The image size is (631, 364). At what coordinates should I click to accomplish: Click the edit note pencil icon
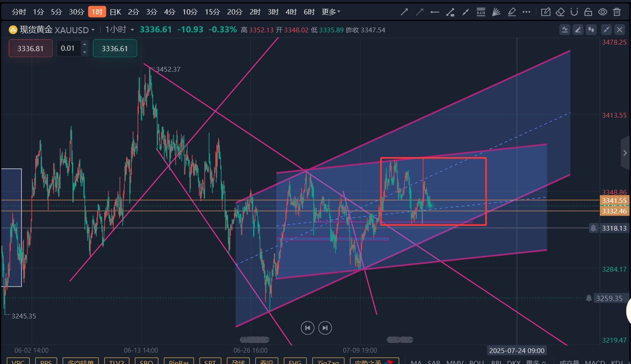point(546,12)
